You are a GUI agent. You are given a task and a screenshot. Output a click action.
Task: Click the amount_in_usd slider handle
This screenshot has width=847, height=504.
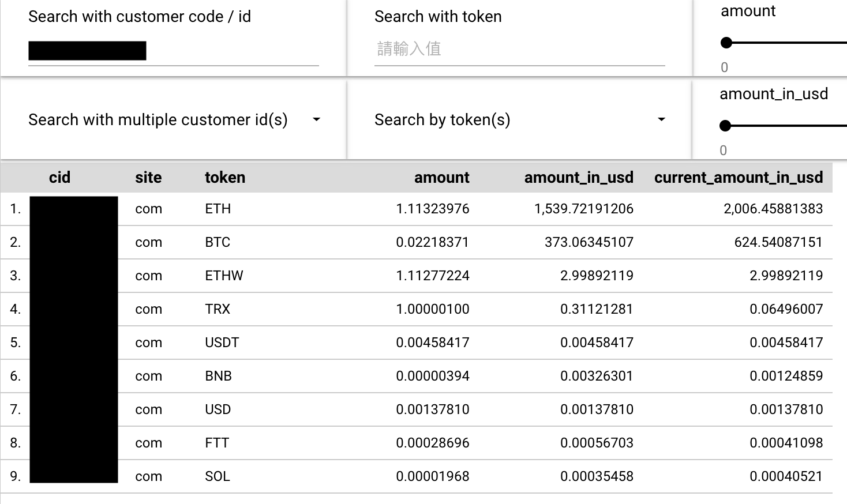pos(726,126)
